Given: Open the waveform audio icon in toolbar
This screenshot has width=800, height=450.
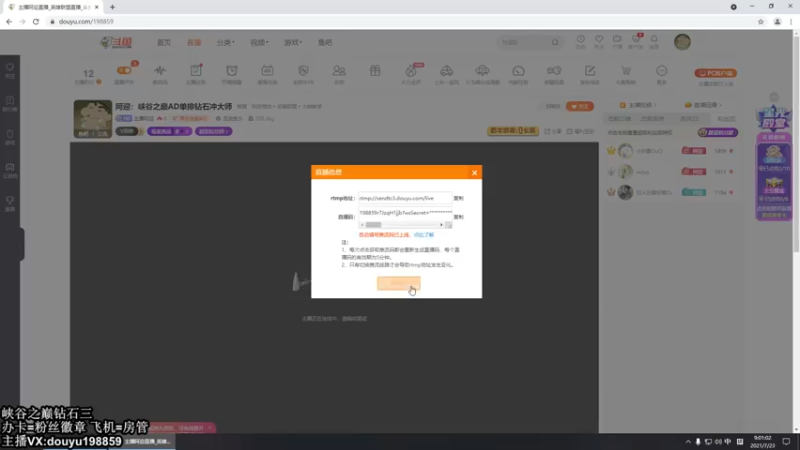Looking at the screenshot, I should pos(160,71).
